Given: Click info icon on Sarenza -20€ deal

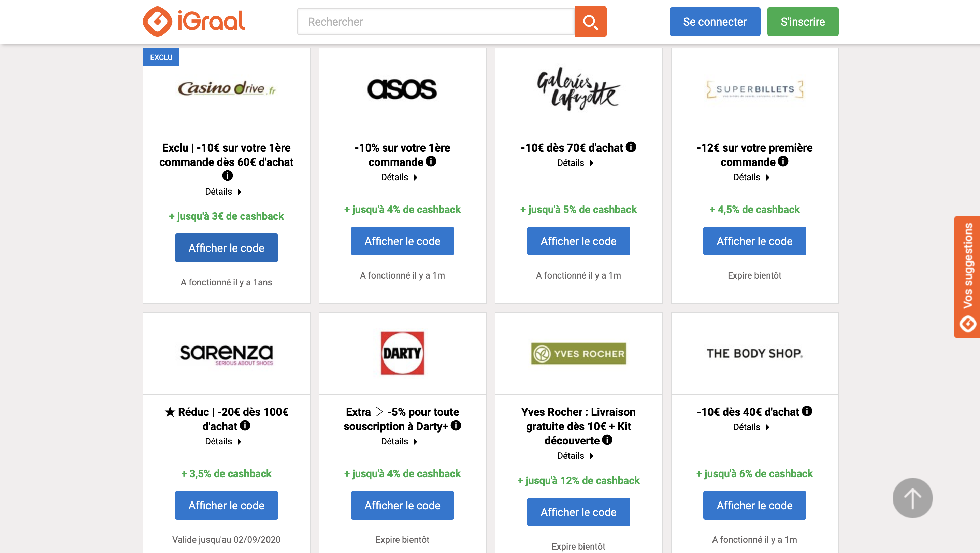Looking at the screenshot, I should click(245, 426).
